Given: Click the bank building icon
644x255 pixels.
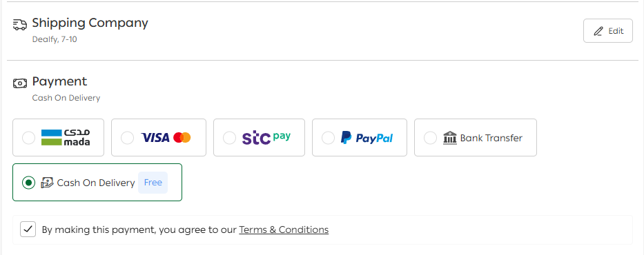Looking at the screenshot, I should click(x=450, y=138).
